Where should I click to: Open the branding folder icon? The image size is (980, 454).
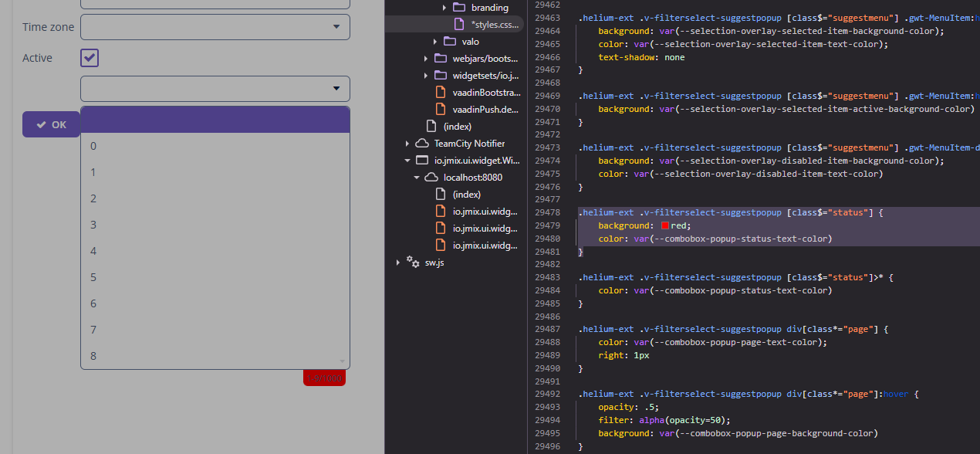coord(459,8)
